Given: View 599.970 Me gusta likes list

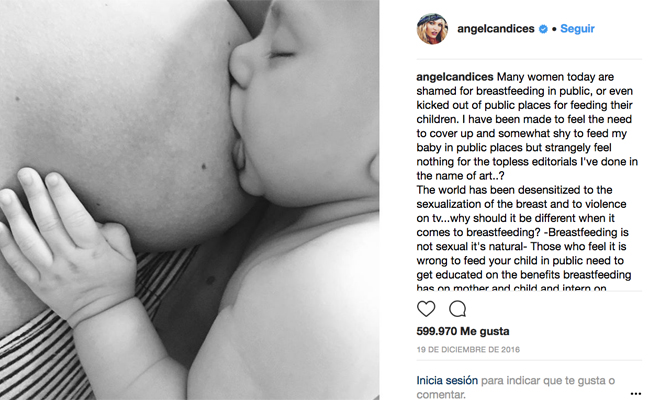Looking at the screenshot, I should pos(463,331).
